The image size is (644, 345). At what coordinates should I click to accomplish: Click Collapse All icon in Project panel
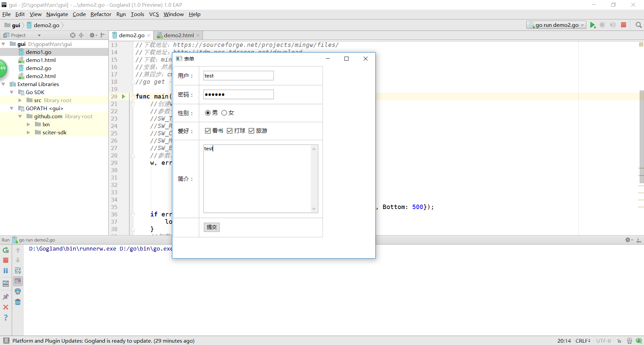[x=81, y=35]
